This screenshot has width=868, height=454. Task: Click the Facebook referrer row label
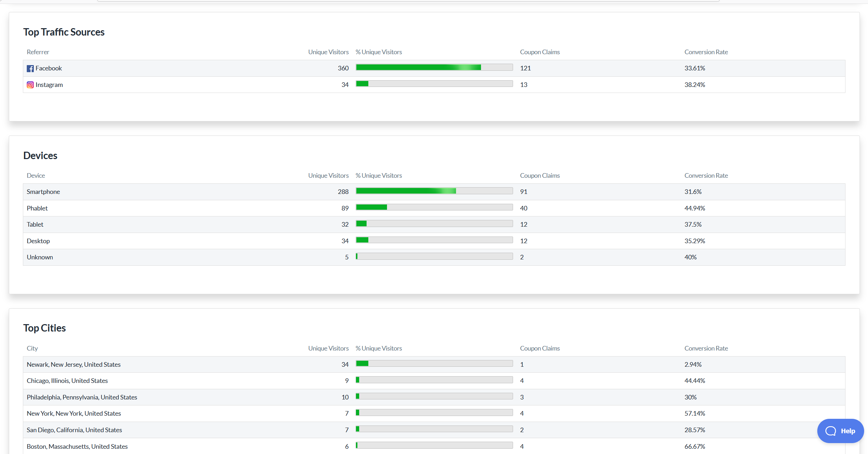click(x=49, y=68)
